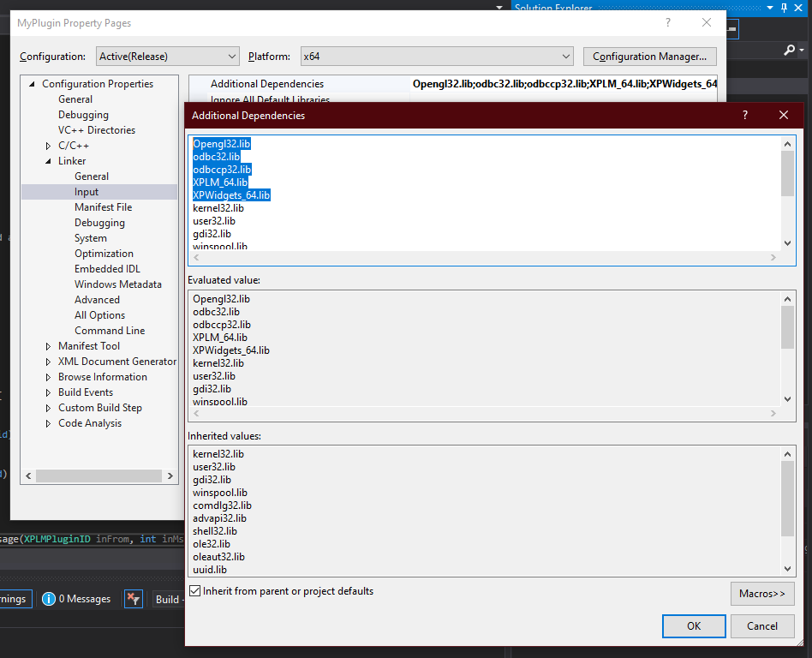Uncheck Inherit from parent or project defaults
Screen dimensions: 812x658
point(195,591)
